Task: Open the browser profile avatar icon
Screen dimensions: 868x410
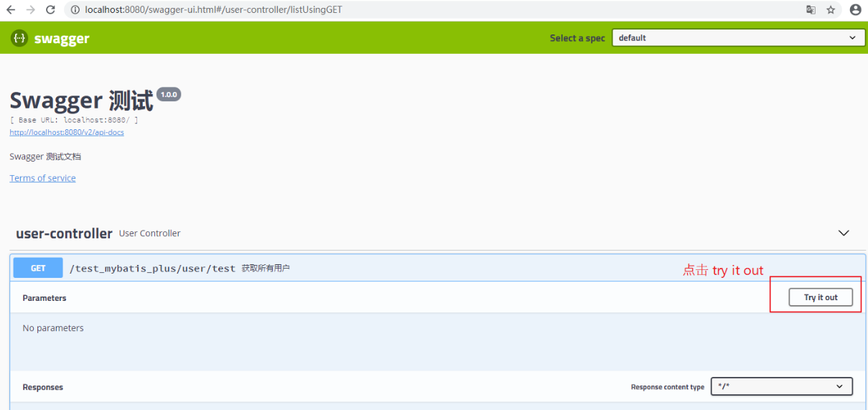Action: tap(855, 10)
